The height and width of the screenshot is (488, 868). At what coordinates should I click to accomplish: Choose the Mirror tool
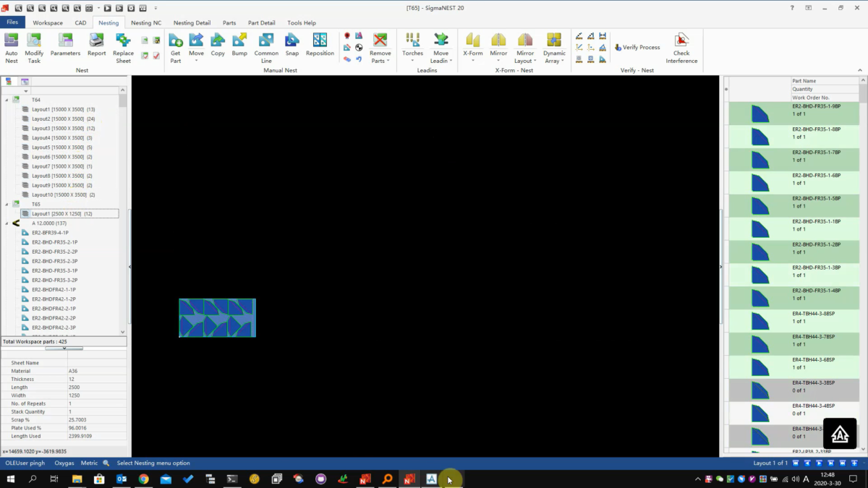(x=498, y=43)
